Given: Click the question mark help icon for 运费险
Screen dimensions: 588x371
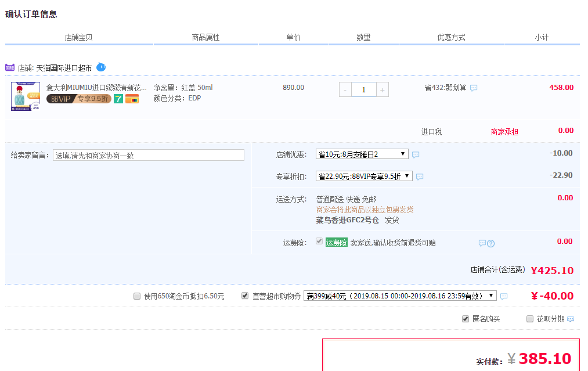Looking at the screenshot, I should tap(490, 243).
